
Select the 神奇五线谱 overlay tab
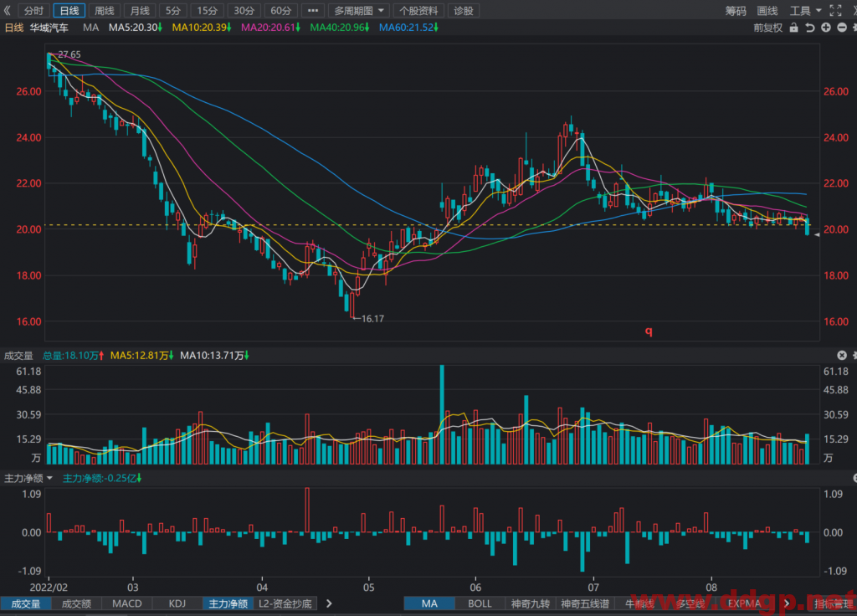[x=585, y=603]
